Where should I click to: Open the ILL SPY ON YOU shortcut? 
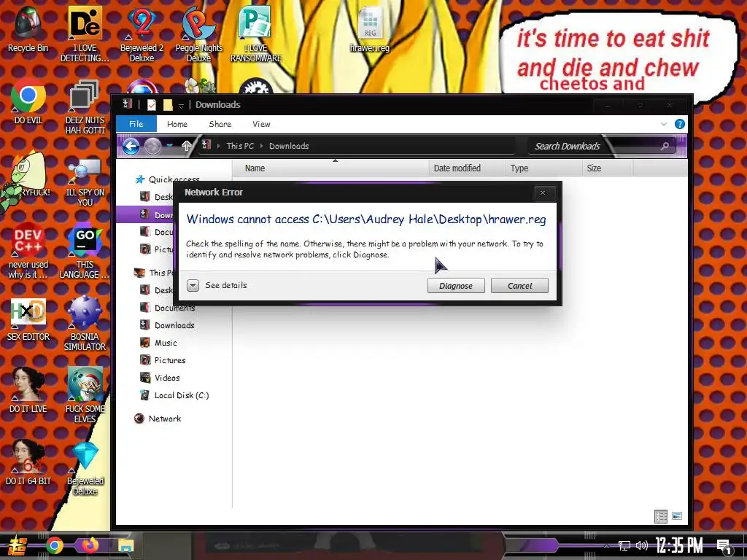coord(85,181)
